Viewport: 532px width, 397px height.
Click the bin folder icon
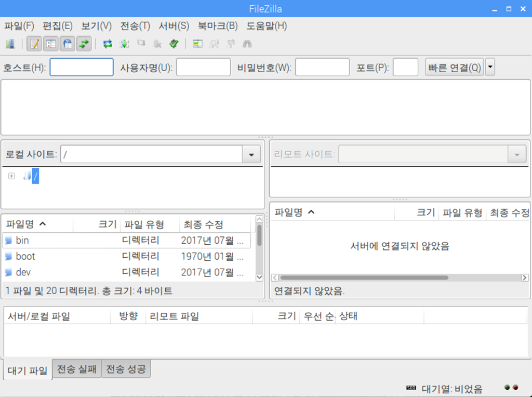pos(8,241)
